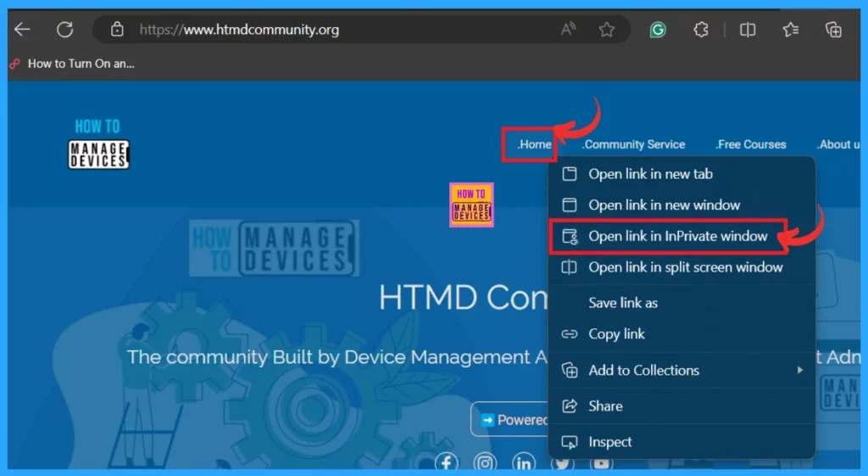Screen dimensions: 868x476
Task: Select Add to Collections menu entry
Action: (682, 370)
